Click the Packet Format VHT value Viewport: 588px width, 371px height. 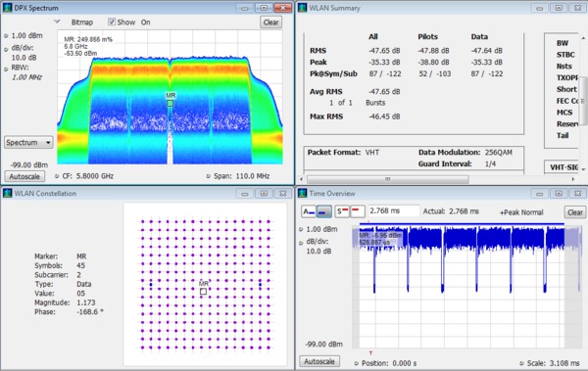(372, 152)
